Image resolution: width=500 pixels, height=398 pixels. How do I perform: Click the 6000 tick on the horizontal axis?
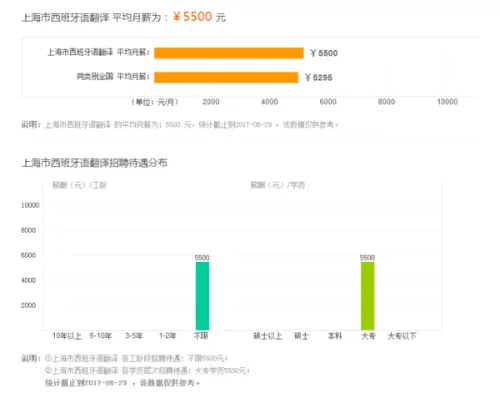click(328, 102)
